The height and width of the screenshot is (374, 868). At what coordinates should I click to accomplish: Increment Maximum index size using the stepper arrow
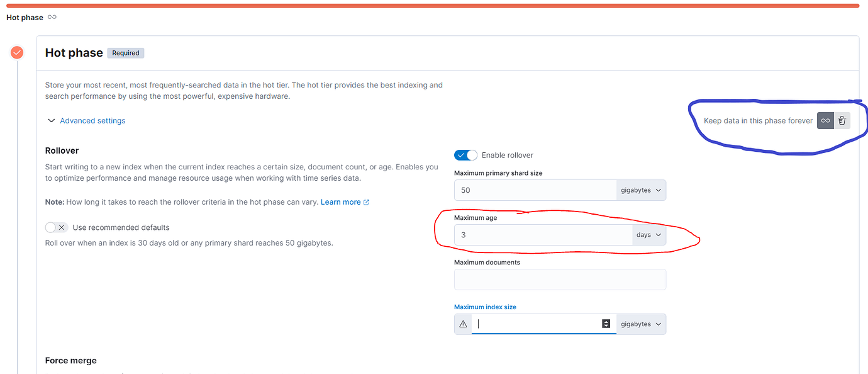point(606,321)
